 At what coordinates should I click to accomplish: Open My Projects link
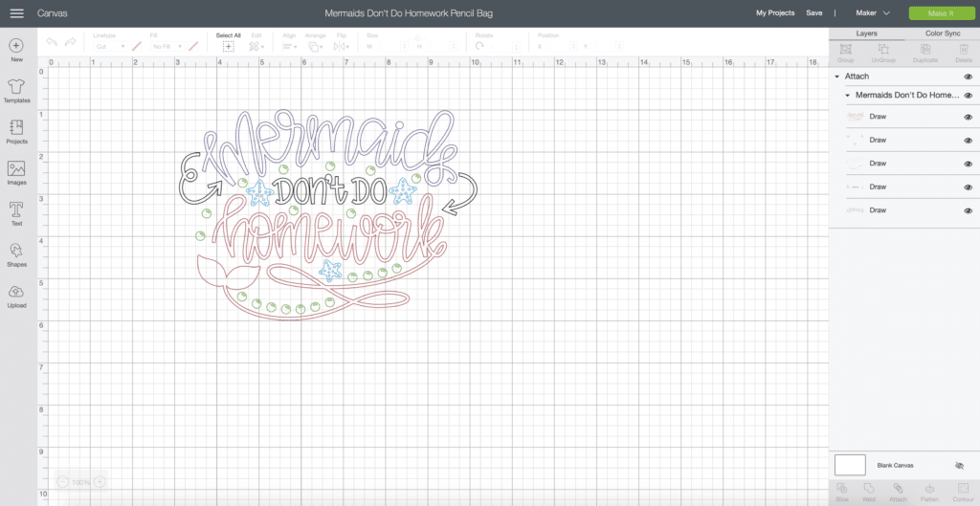775,13
